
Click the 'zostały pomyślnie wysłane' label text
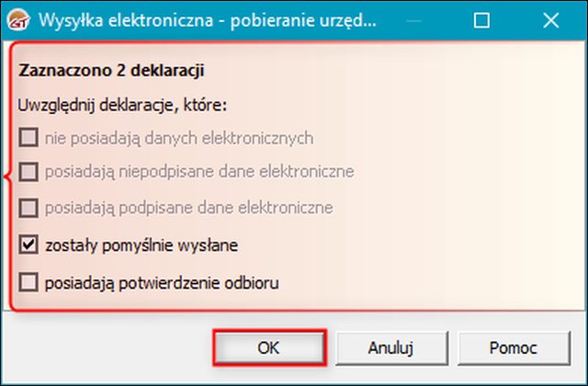(x=141, y=245)
